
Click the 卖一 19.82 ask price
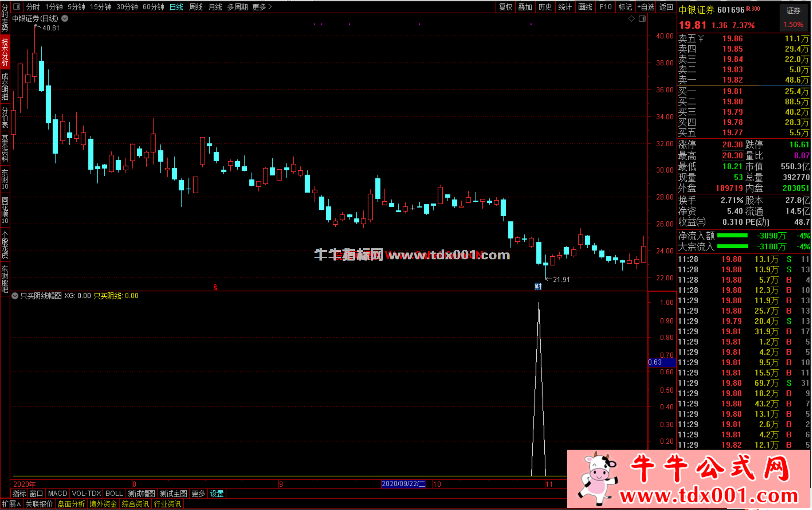(x=733, y=80)
